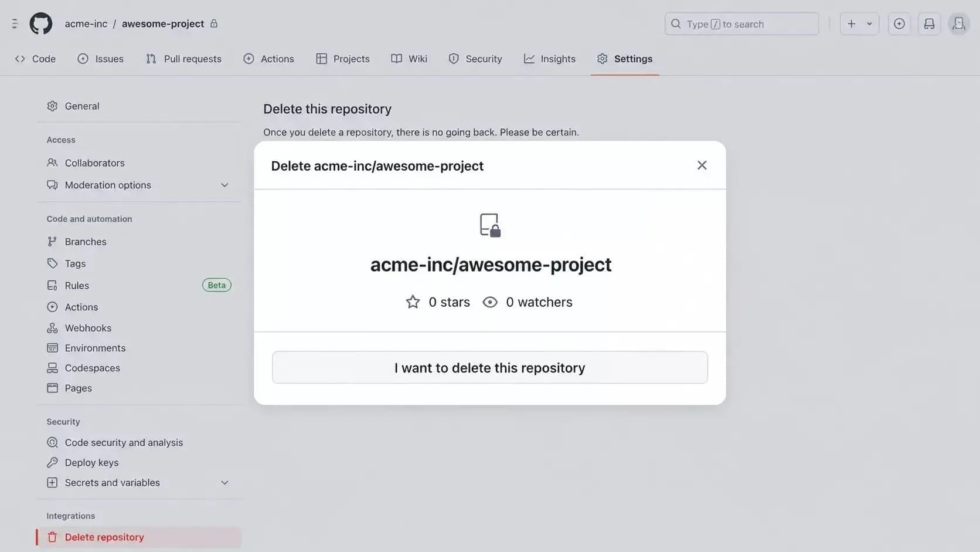
Task: Switch to the Code tab
Action: [x=35, y=59]
